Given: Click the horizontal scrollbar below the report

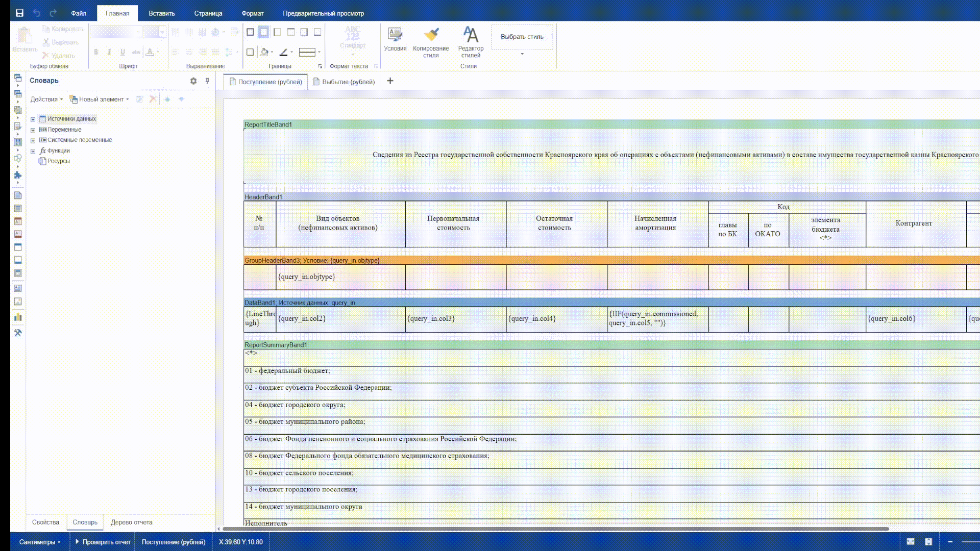Looking at the screenshot, I should (x=555, y=529).
